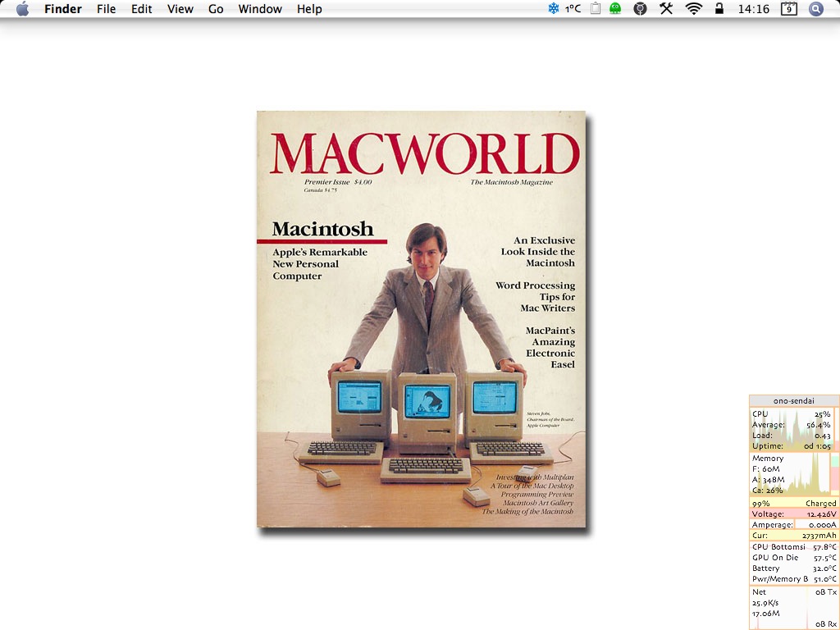Viewport: 840px width, 630px height.
Task: Click the padlock menu bar icon
Action: [719, 8]
